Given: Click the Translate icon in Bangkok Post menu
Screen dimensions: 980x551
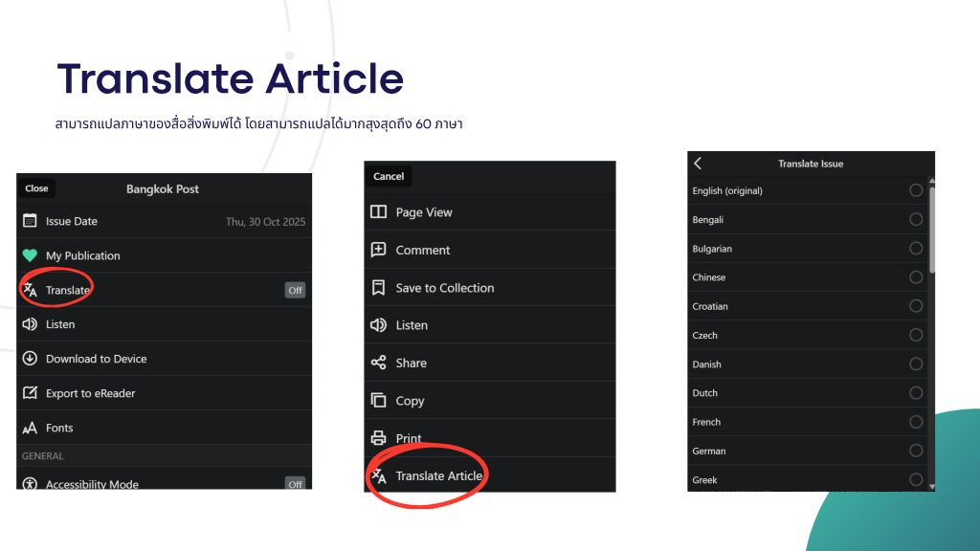Looking at the screenshot, I should pos(30,290).
